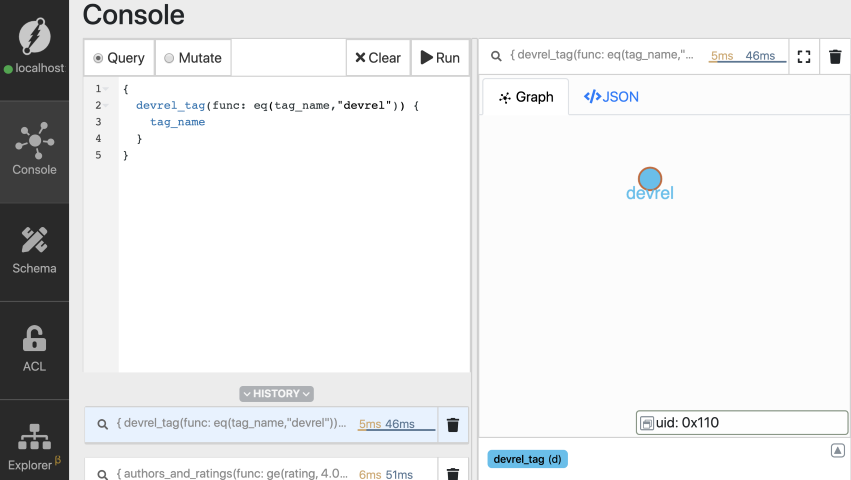Toggle fullscreen for the results panel

tap(803, 57)
